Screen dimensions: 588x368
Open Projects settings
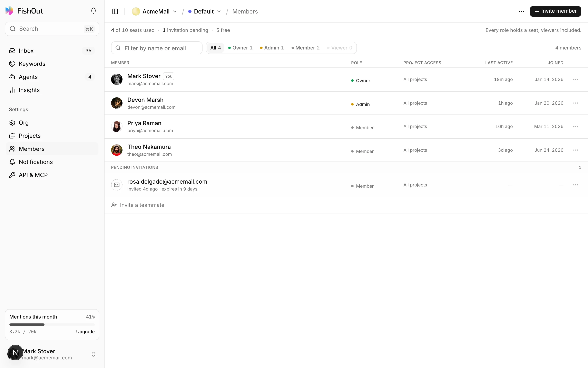pyautogui.click(x=52, y=136)
